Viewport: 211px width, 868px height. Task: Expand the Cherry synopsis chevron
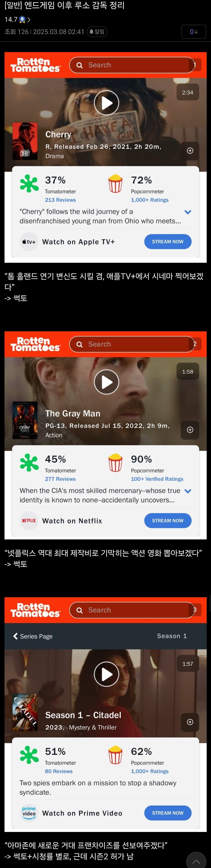click(188, 212)
